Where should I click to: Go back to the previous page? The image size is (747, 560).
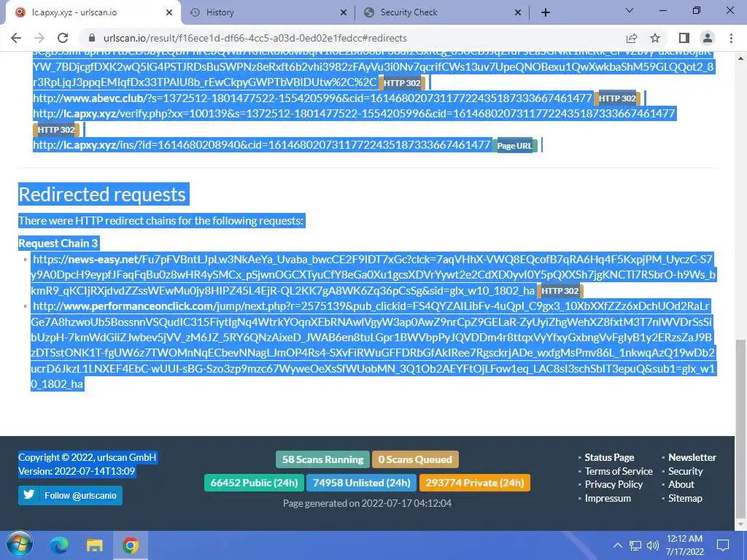(x=16, y=38)
